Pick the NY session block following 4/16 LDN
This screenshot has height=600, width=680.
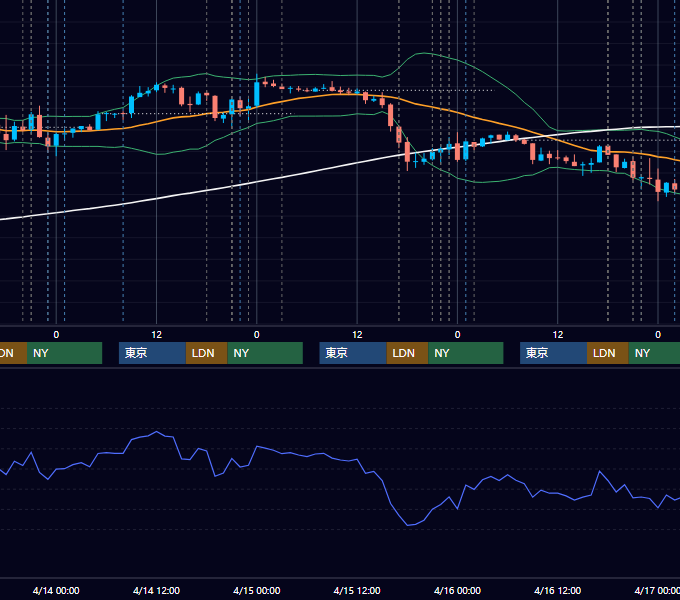click(654, 353)
